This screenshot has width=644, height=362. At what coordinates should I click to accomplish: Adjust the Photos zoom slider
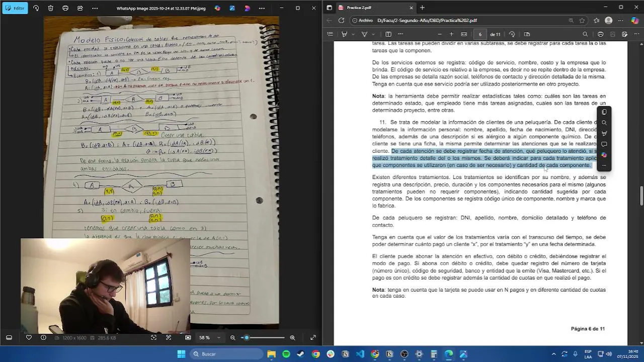pos(263,337)
